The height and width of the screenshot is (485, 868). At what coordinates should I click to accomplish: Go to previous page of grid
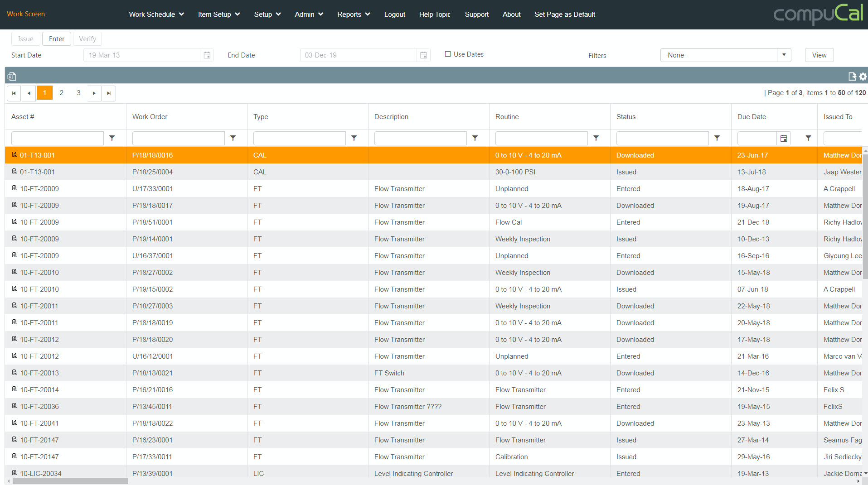pos(29,93)
